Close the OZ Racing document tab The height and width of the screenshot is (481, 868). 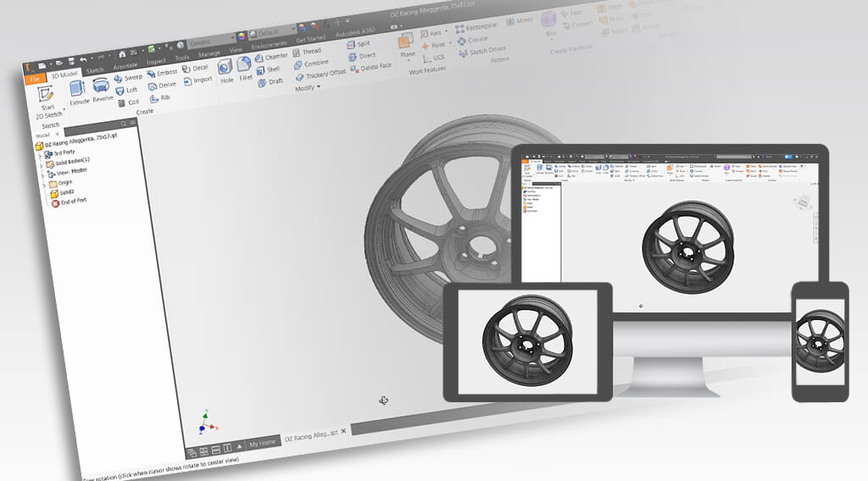tap(343, 432)
